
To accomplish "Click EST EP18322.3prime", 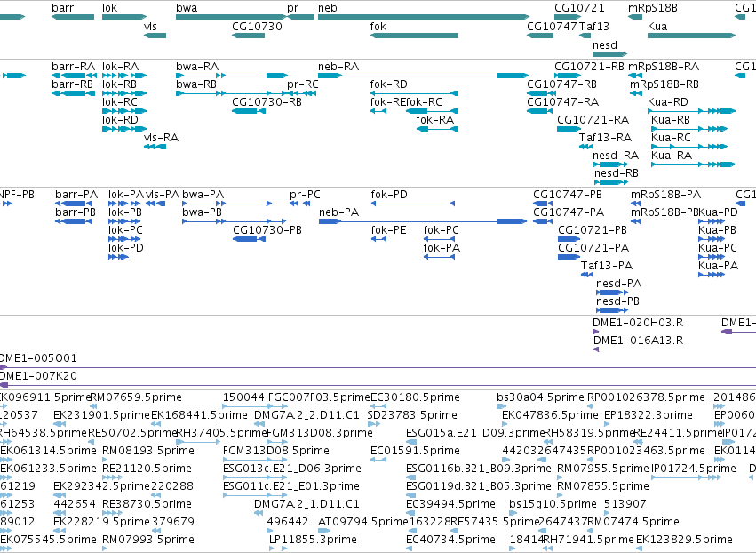I will pyautogui.click(x=649, y=415).
